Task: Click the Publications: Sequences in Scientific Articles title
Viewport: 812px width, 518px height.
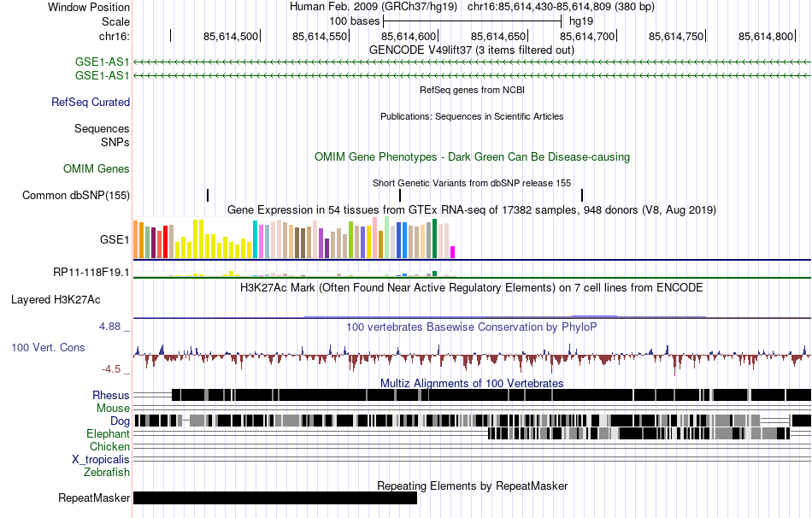Action: tap(472, 116)
